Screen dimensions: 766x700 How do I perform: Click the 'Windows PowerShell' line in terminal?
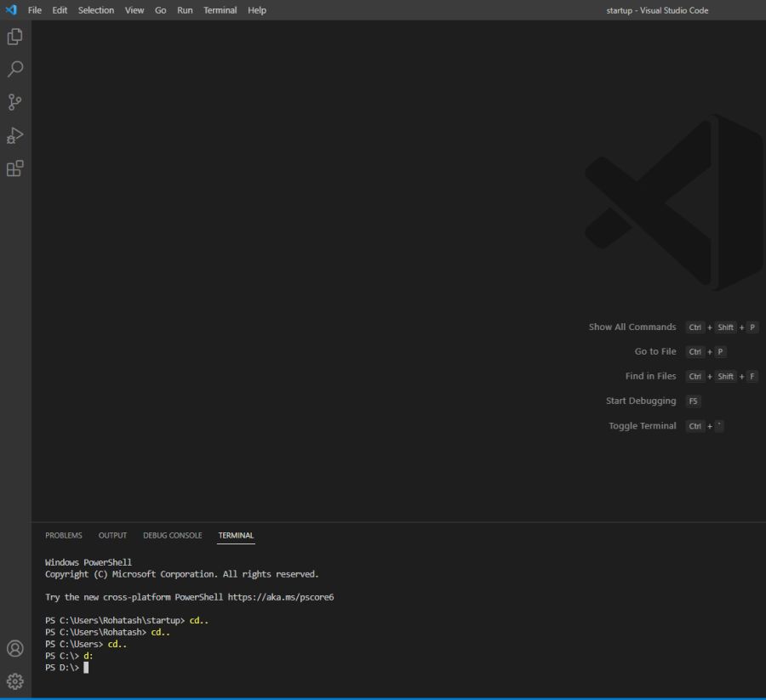pyautogui.click(x=89, y=562)
